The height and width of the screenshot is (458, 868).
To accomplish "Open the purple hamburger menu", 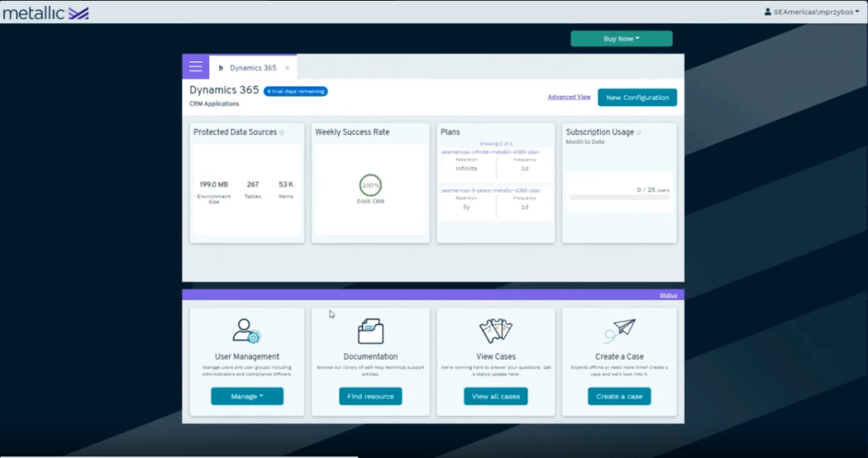I will coord(196,67).
